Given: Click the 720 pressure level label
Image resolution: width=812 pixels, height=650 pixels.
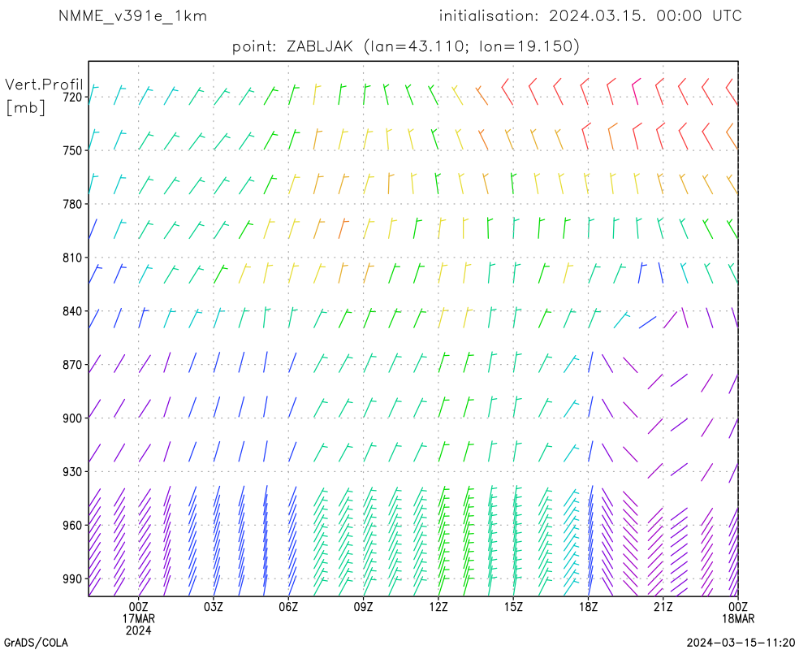Looking at the screenshot, I should point(72,97).
